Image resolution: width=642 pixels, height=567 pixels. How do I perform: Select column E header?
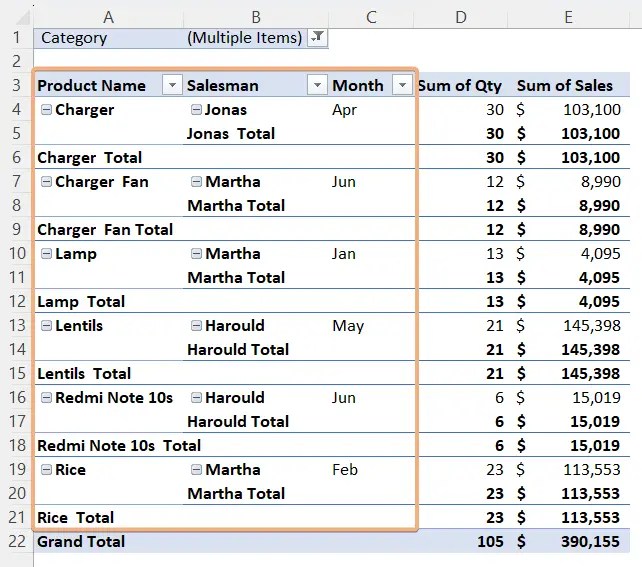568,17
